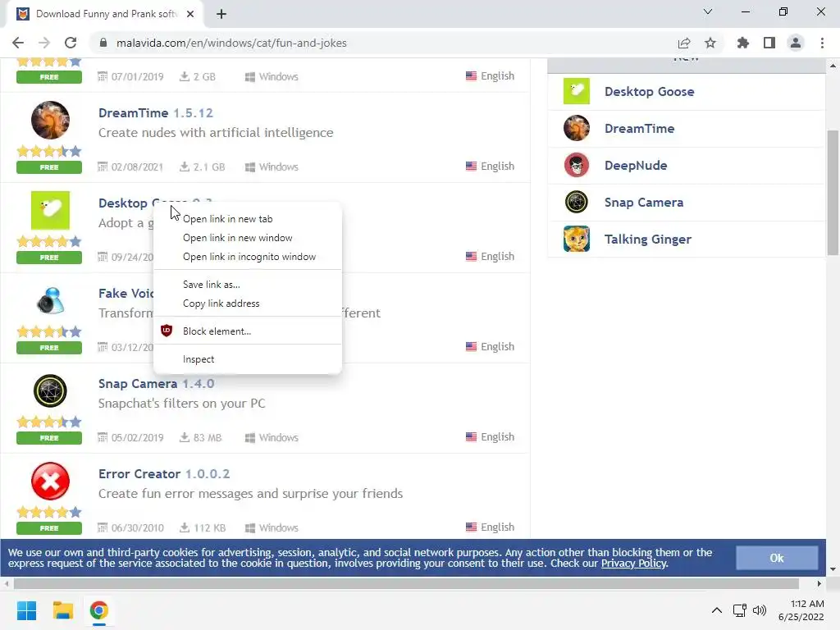The image size is (840, 630).
Task: Click the volume speaker tray icon
Action: point(760,610)
